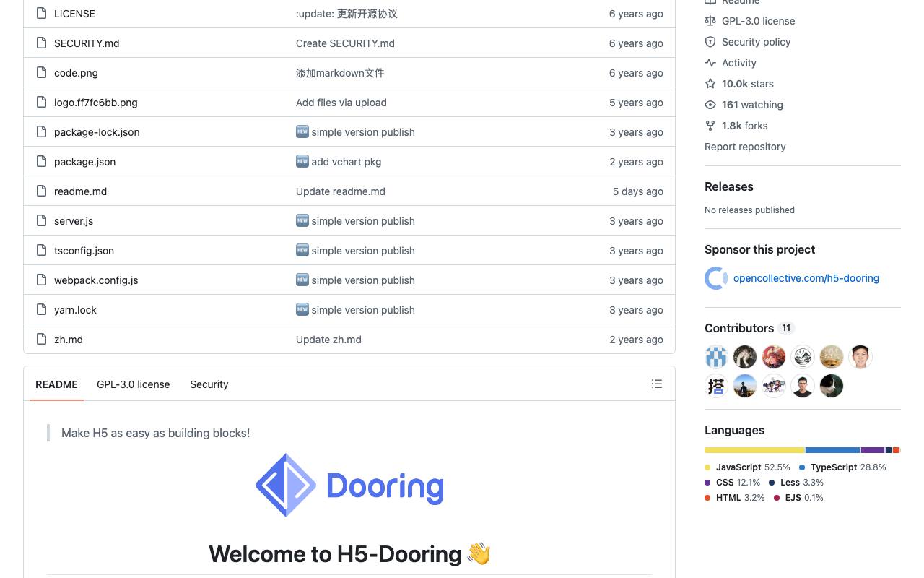The image size is (924, 578).
Task: Open the package.json file
Action: pos(85,162)
